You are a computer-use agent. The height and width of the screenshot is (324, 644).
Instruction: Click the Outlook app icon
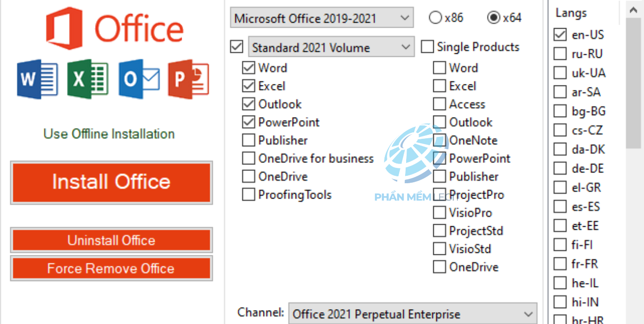click(139, 80)
